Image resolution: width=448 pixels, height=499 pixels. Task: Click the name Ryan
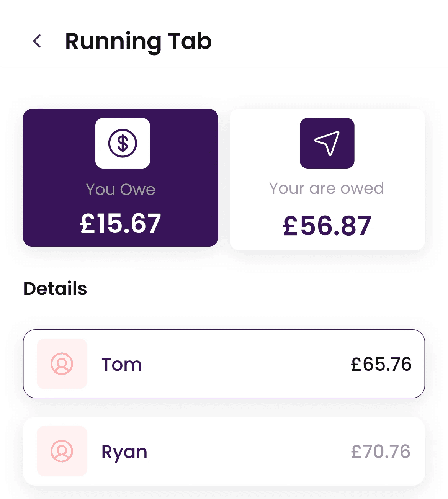pyautogui.click(x=124, y=452)
